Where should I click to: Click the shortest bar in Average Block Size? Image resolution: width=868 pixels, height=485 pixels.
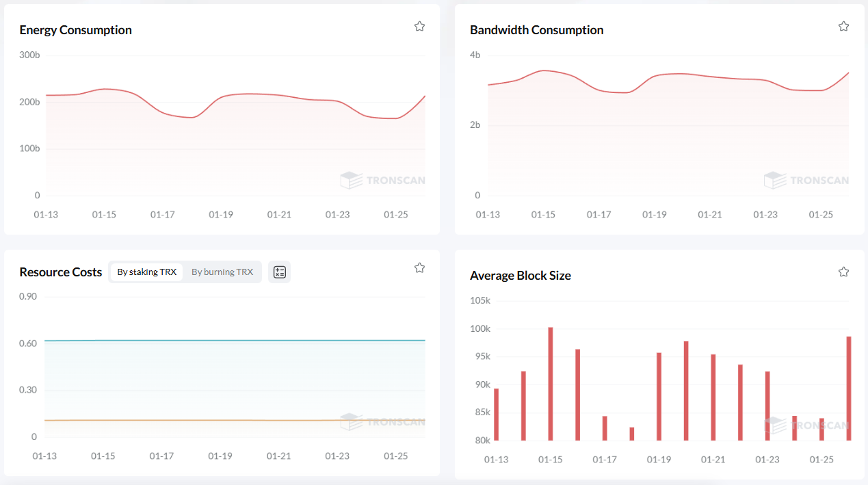632,434
